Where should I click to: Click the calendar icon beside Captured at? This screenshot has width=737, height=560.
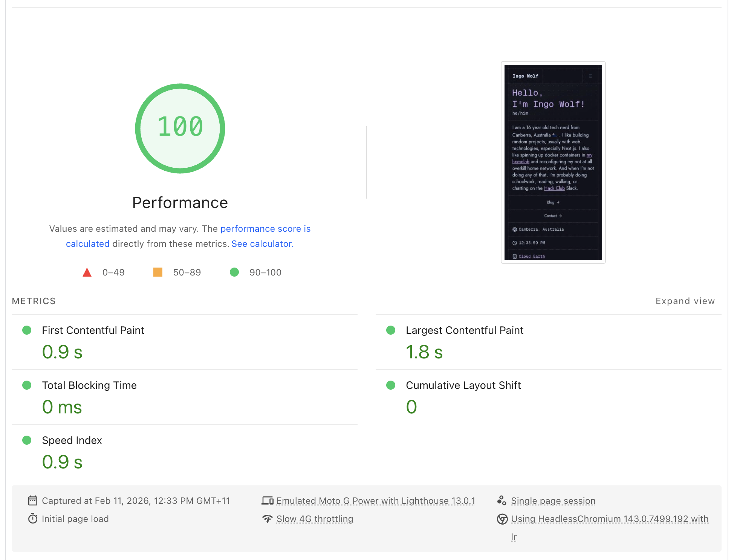33,500
